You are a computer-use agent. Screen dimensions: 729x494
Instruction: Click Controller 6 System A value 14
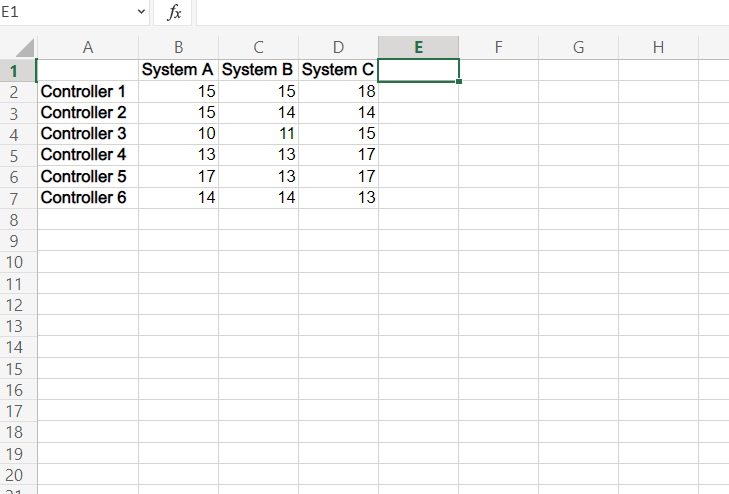tap(179, 198)
